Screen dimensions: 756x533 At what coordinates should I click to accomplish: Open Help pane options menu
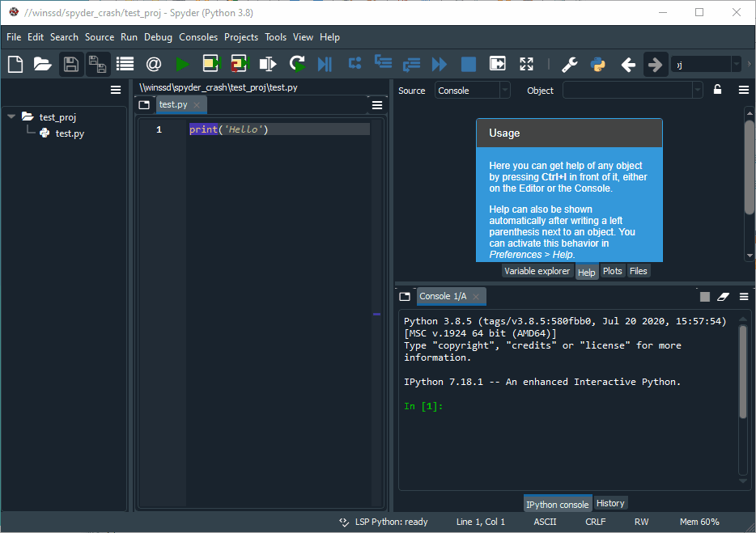tap(744, 90)
